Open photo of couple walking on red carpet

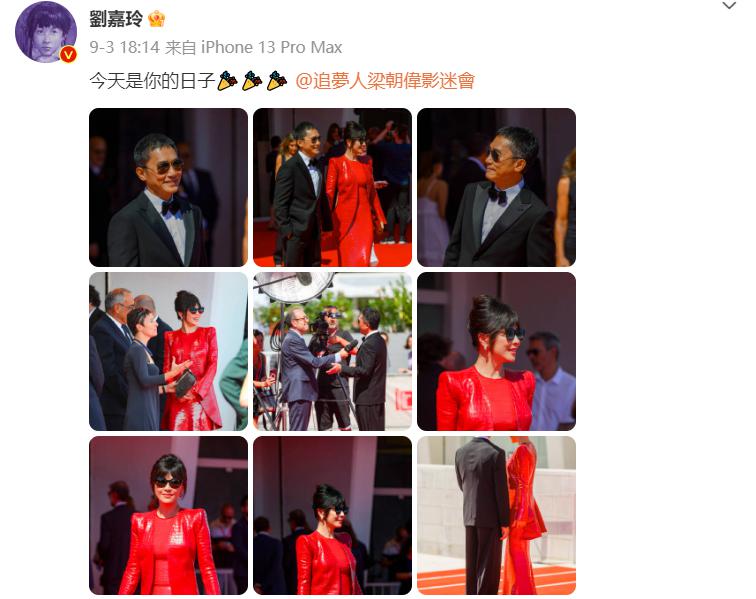point(332,187)
